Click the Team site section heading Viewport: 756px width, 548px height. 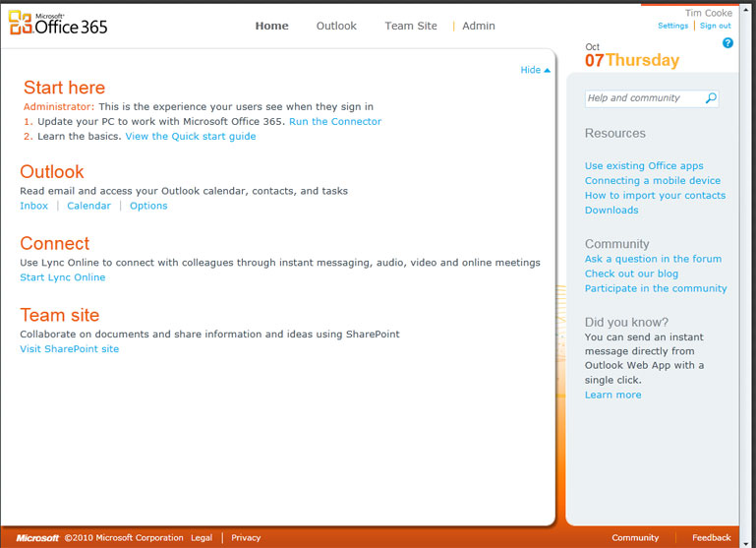[x=60, y=315]
